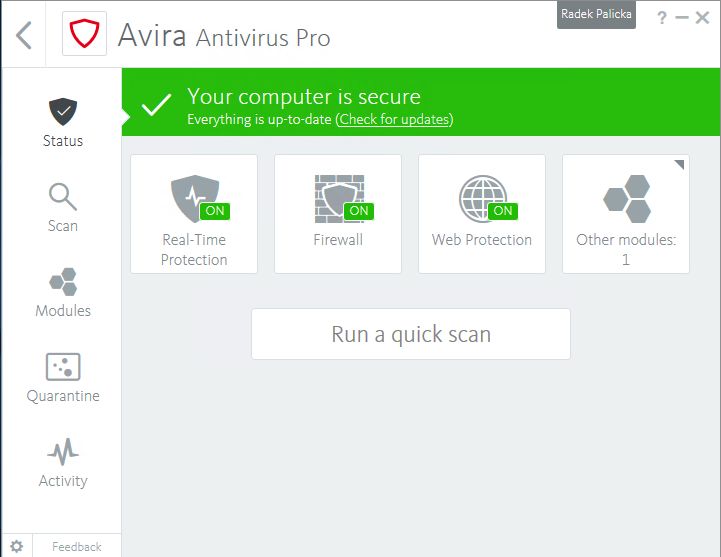
Task: Click the 'Firewall' card label
Action: point(338,240)
